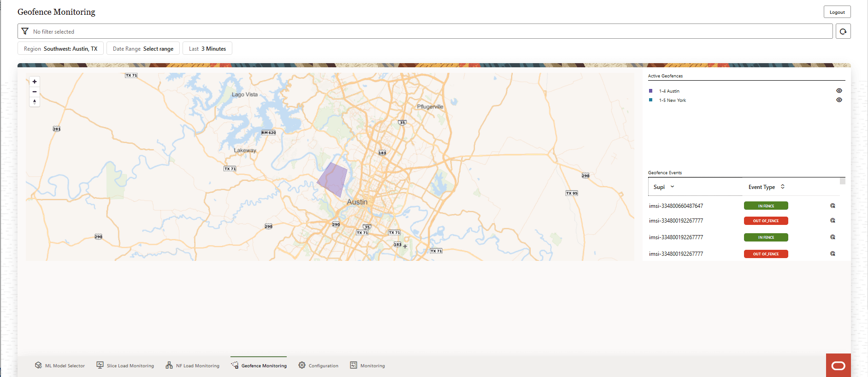Click the Geofence Monitoring tab icon

235,365
